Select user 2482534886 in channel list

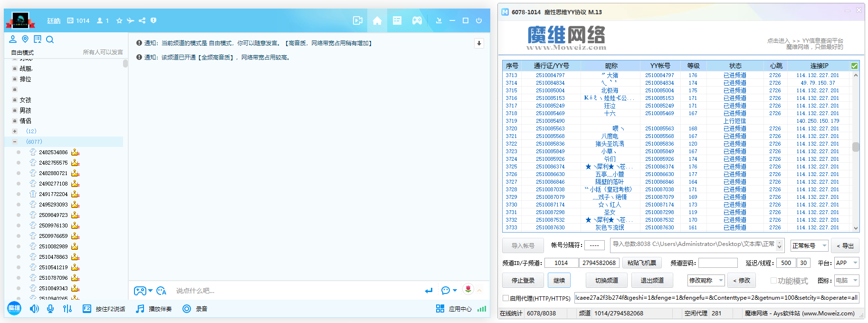point(53,152)
